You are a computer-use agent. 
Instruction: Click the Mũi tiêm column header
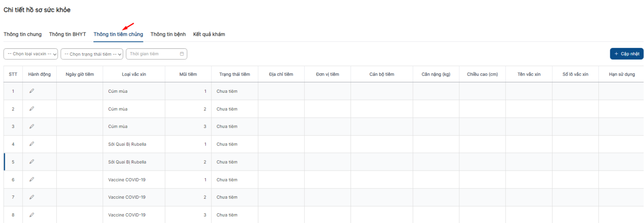click(x=188, y=74)
